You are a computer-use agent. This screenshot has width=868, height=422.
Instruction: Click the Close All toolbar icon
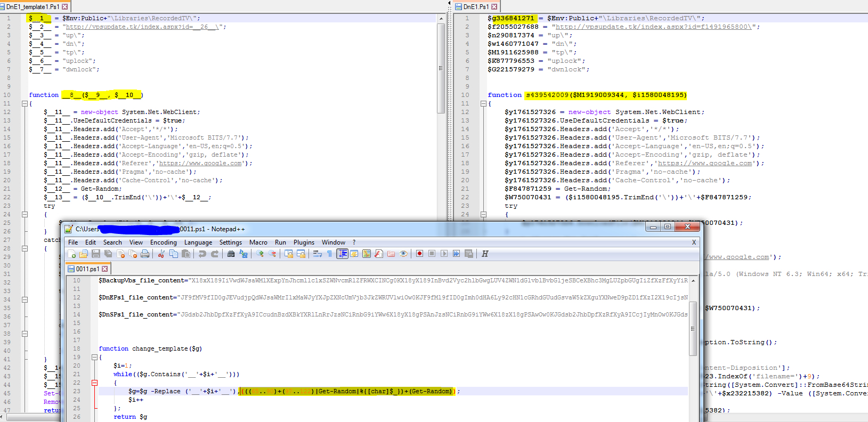click(133, 254)
